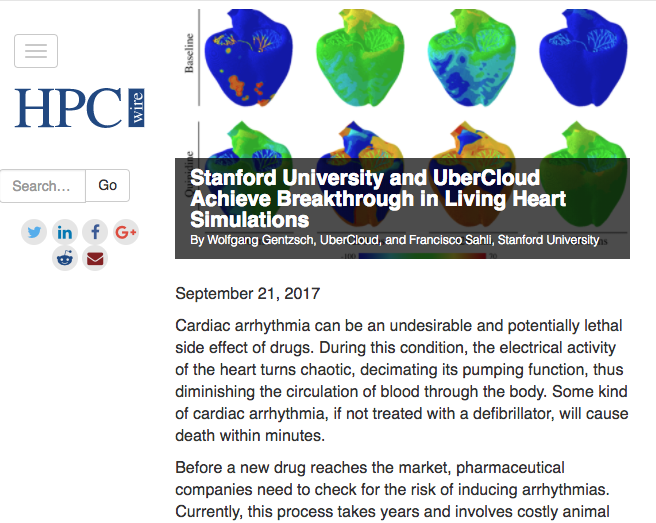Image resolution: width=656 pixels, height=523 pixels.
Task: Share article on Reddit
Action: [65, 258]
